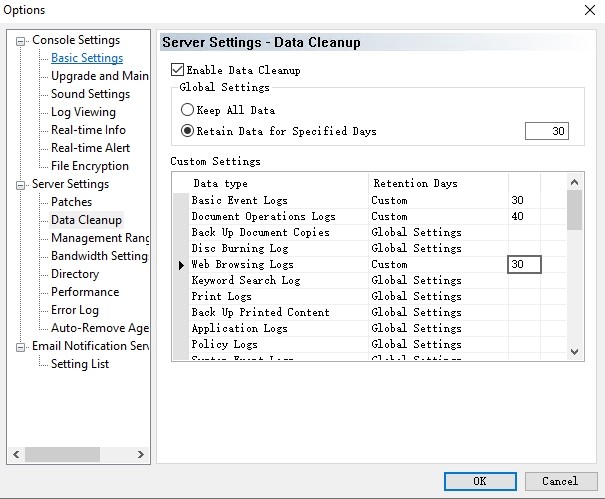This screenshot has height=499, width=605.
Task: Go to File Encryption settings
Action: coord(90,166)
